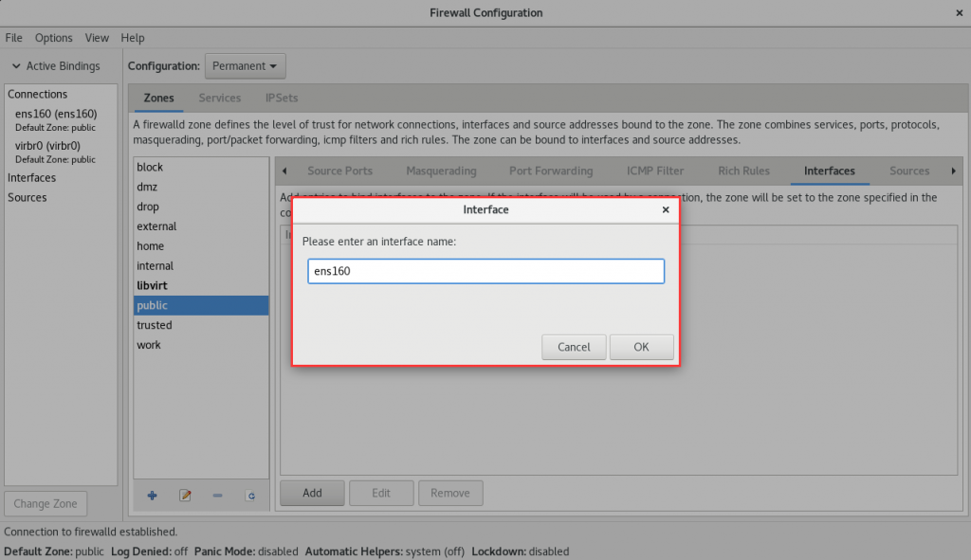Click the add zone plus icon
The width and height of the screenshot is (971, 560).
152,495
